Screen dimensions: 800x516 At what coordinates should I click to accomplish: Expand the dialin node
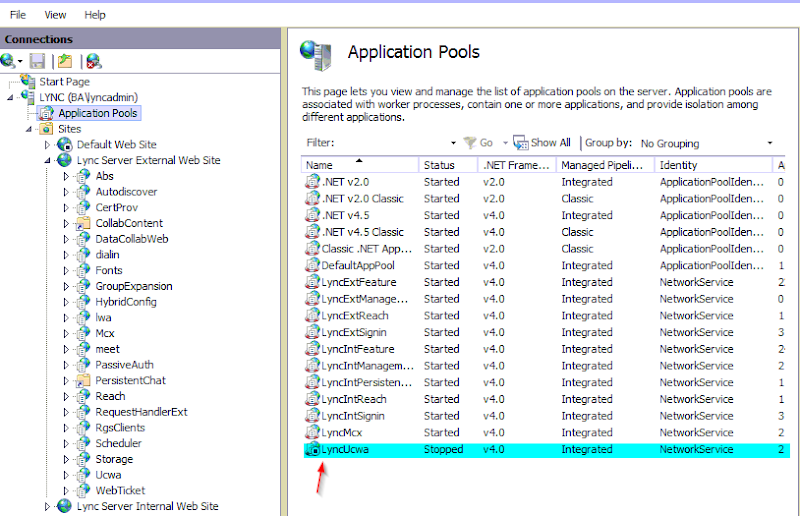(66, 255)
